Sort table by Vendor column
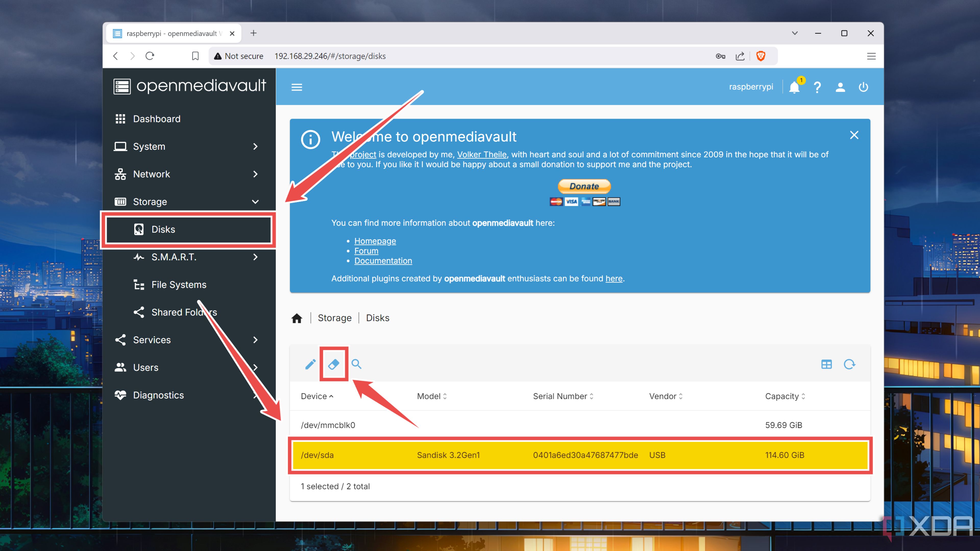Image resolution: width=980 pixels, height=551 pixels. point(666,396)
